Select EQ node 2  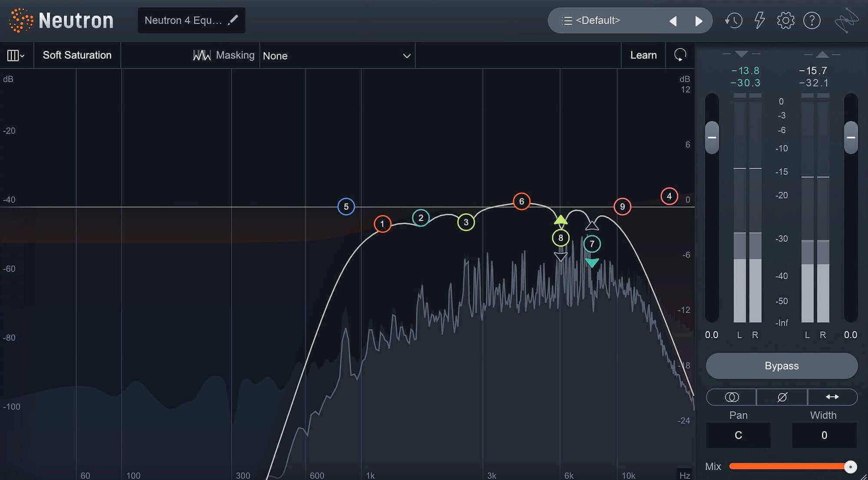[x=421, y=218]
